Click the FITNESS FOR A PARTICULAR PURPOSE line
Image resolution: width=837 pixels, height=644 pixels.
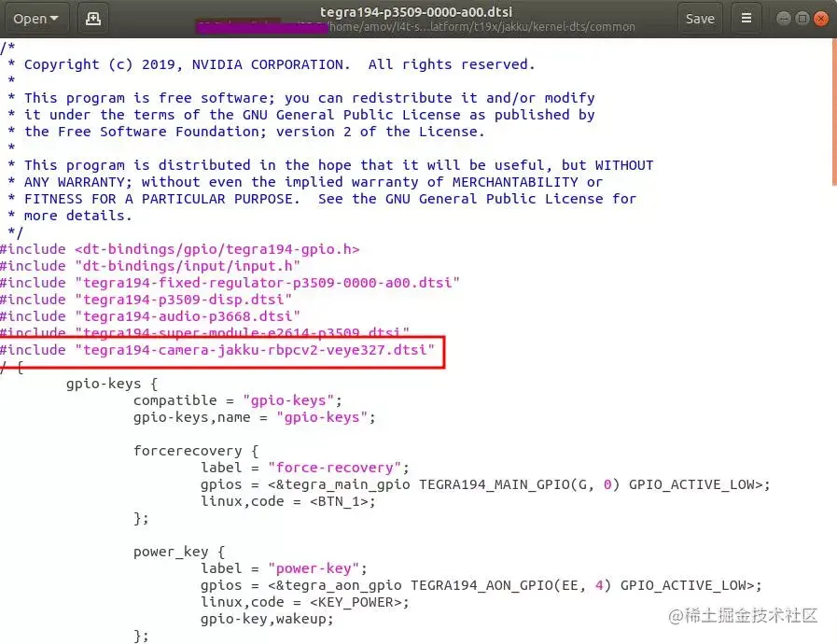click(322, 199)
